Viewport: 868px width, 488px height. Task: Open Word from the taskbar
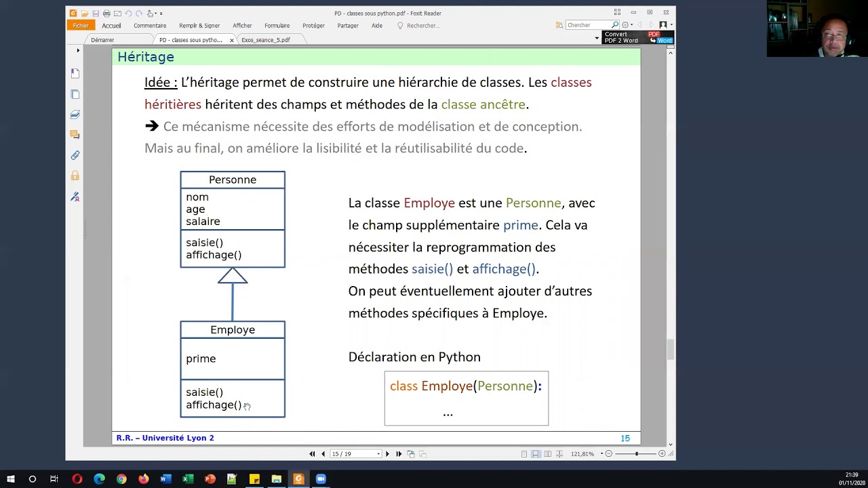point(165,479)
